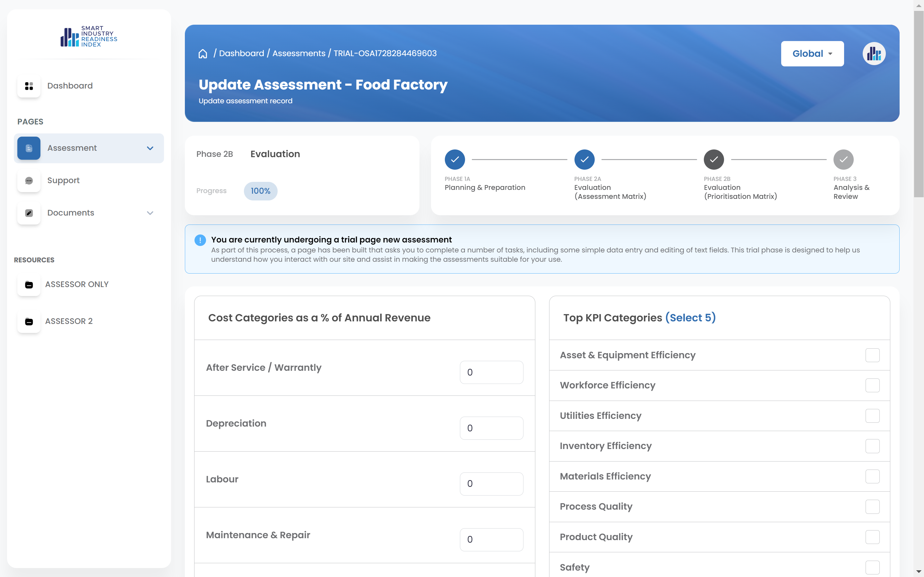Expand the Documents menu chevron

150,213
